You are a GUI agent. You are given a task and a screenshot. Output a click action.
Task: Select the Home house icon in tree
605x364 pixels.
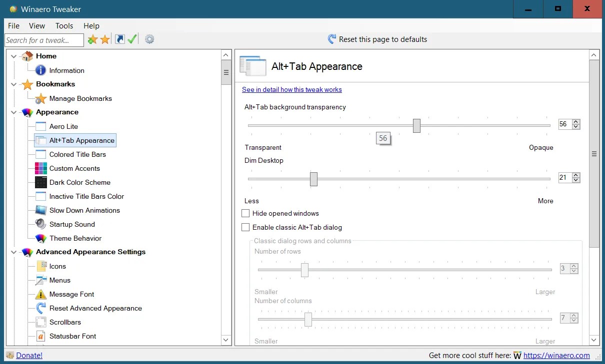coord(27,56)
